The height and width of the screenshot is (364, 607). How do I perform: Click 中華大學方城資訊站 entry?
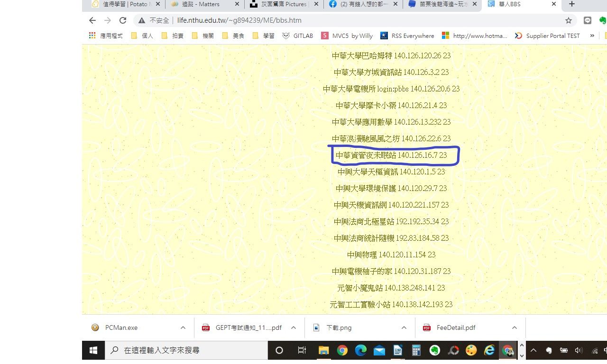click(391, 72)
